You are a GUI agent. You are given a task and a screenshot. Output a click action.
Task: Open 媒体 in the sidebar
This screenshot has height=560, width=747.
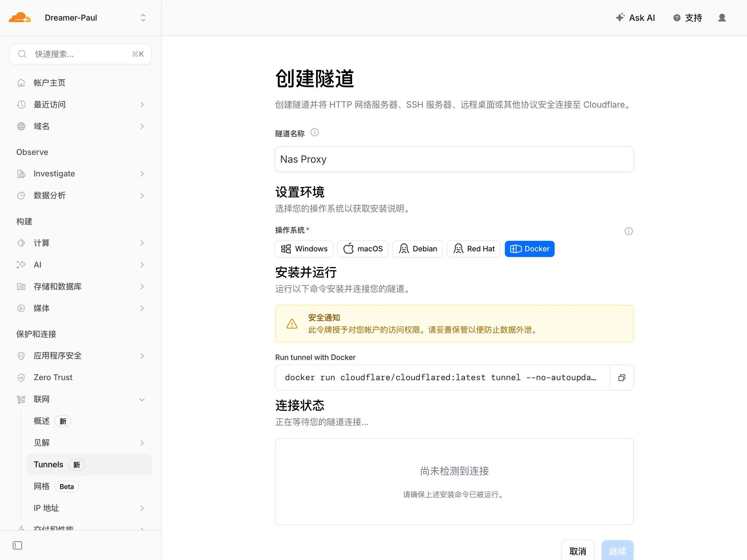point(41,308)
